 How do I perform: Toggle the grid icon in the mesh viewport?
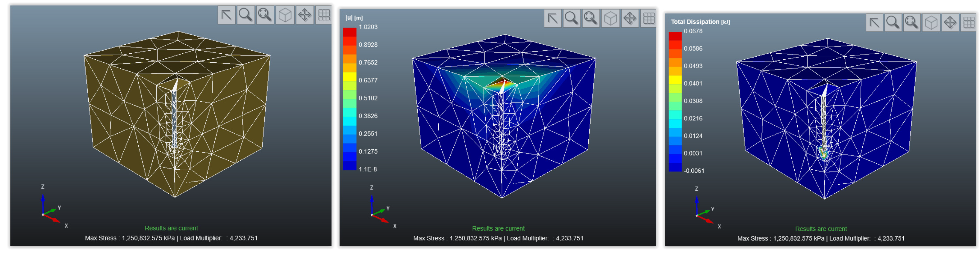point(324,15)
